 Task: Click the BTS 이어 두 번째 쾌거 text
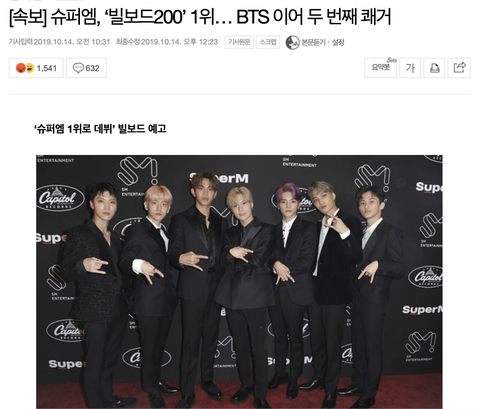313,17
